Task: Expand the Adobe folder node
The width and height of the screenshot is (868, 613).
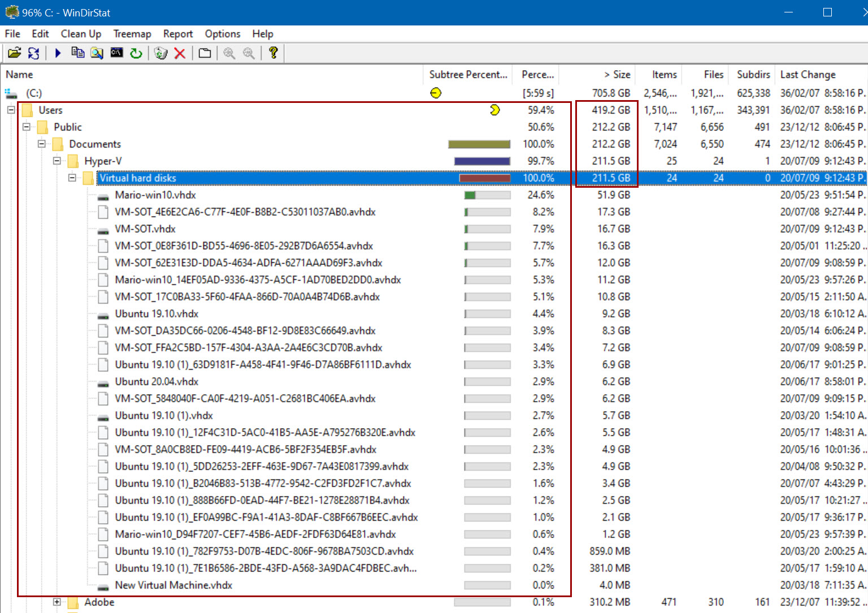Action: click(x=57, y=602)
